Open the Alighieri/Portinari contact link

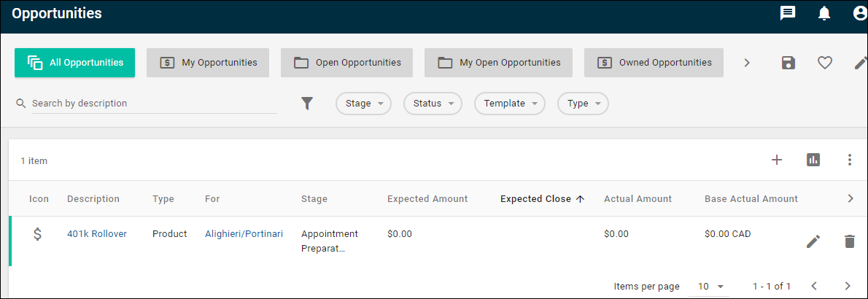[x=244, y=233]
